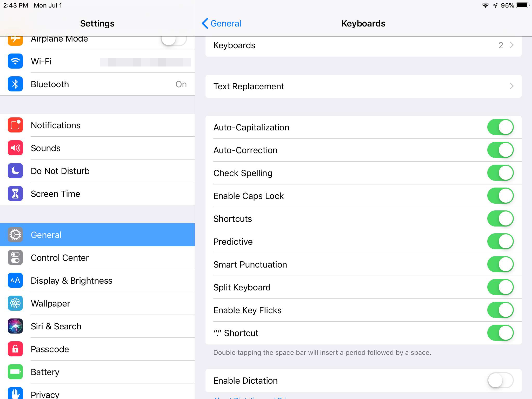Viewport: 532px width, 399px height.
Task: Tap the red Notifications icon
Action: coord(15,125)
